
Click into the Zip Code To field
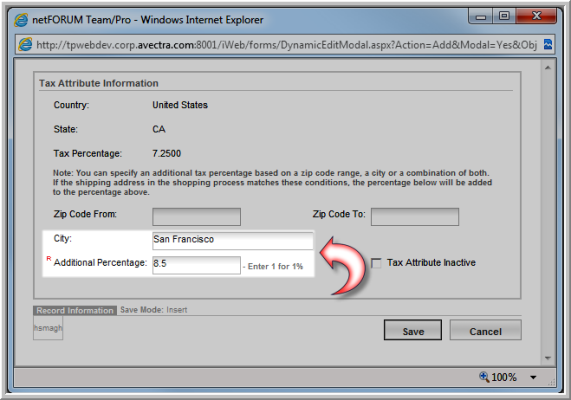(x=415, y=217)
